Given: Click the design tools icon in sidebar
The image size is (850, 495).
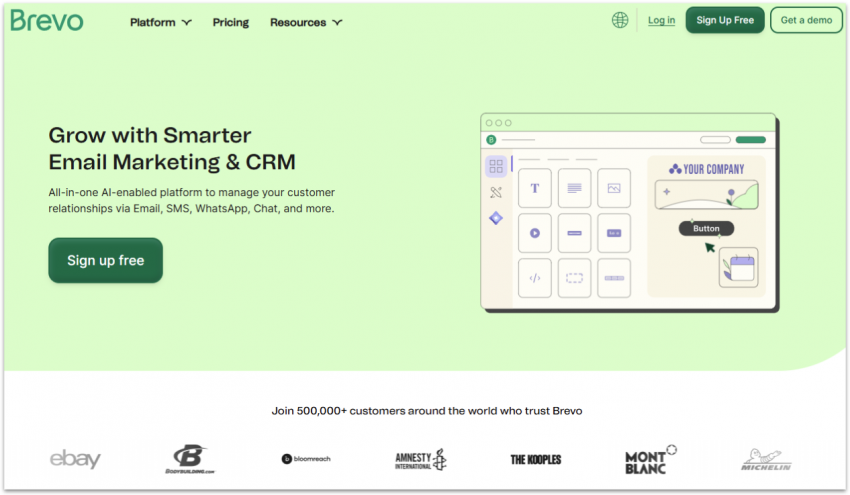Looking at the screenshot, I should (x=496, y=192).
